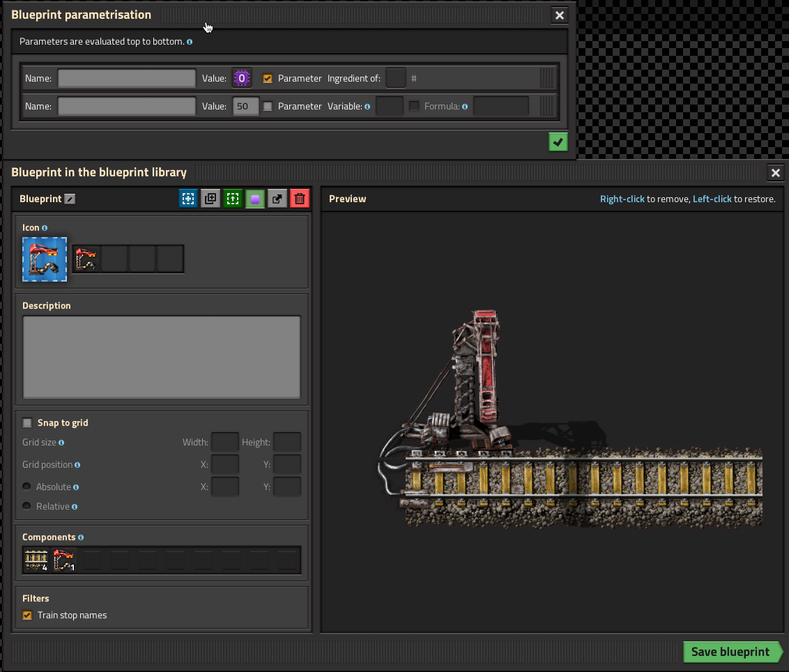Click info icon beside Formula label
The image size is (789, 672).
pos(465,107)
